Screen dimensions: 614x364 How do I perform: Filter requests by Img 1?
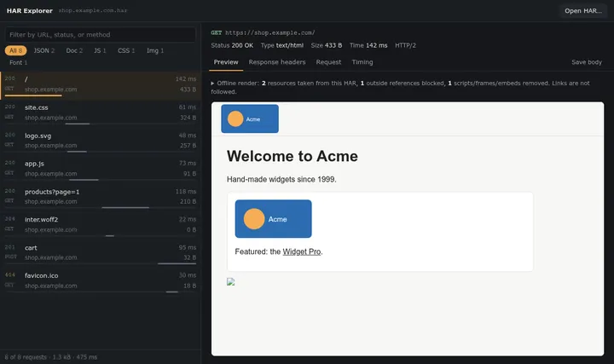tap(155, 50)
